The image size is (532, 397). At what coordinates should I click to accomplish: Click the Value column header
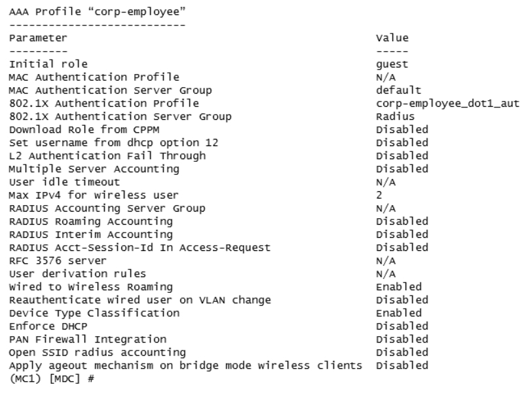392,38
